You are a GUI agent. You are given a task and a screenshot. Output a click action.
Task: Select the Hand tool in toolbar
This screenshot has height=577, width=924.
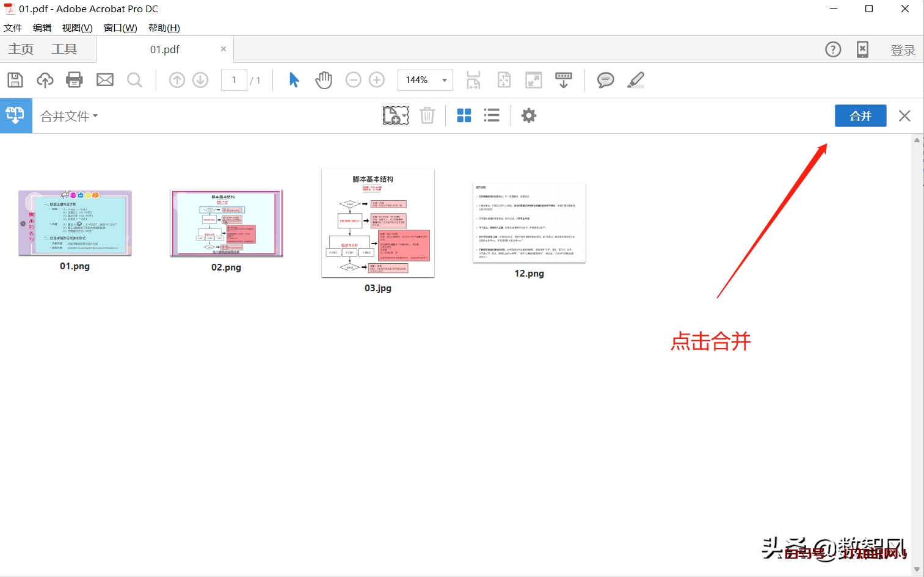324,79
